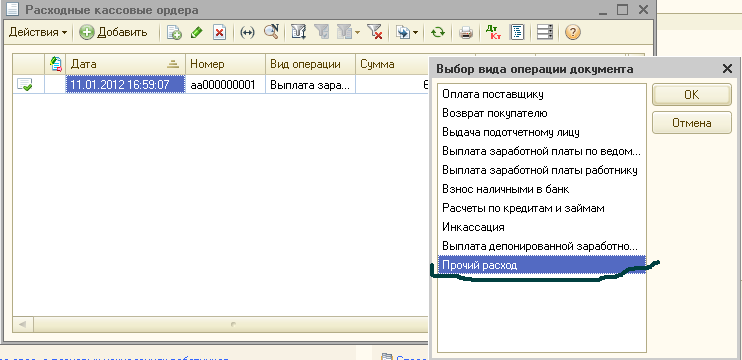Select the date cell 11.01.2012 16:59:07
This screenshot has height=360, width=742.
pos(125,85)
